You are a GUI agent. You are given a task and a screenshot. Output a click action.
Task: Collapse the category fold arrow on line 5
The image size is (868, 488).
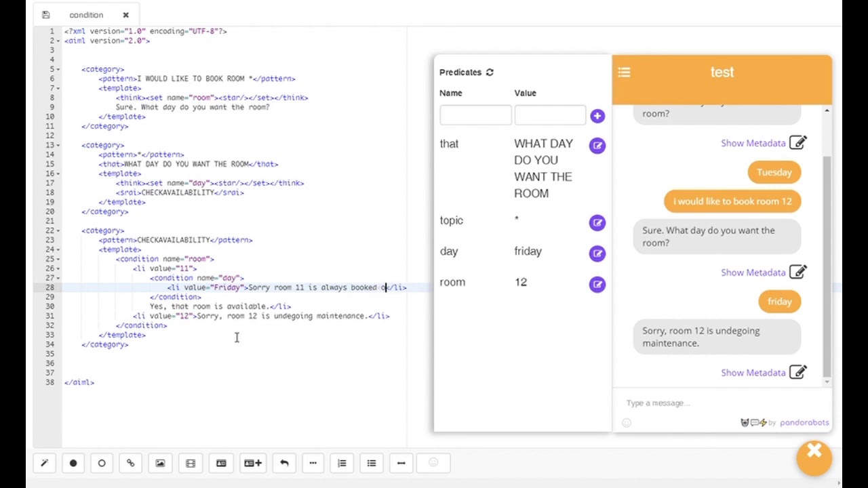(x=58, y=69)
